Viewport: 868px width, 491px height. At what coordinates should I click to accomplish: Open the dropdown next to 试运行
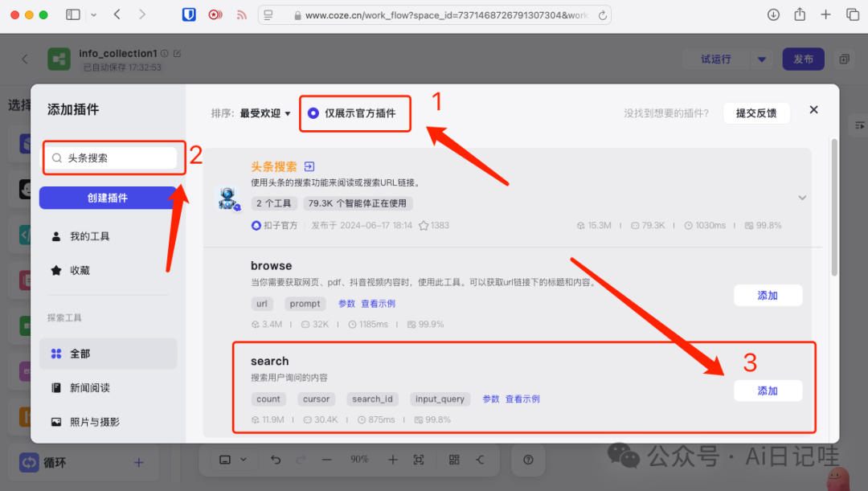coord(762,59)
